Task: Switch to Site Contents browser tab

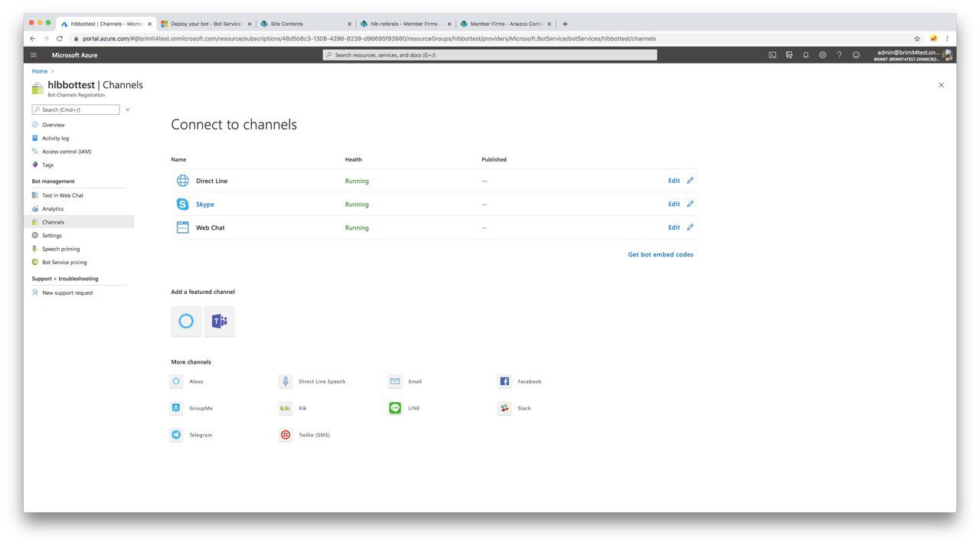Action: pyautogui.click(x=305, y=24)
